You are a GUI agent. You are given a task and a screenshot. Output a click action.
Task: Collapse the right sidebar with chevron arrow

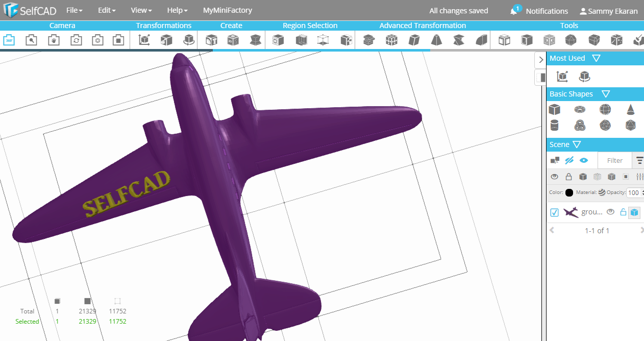point(541,60)
